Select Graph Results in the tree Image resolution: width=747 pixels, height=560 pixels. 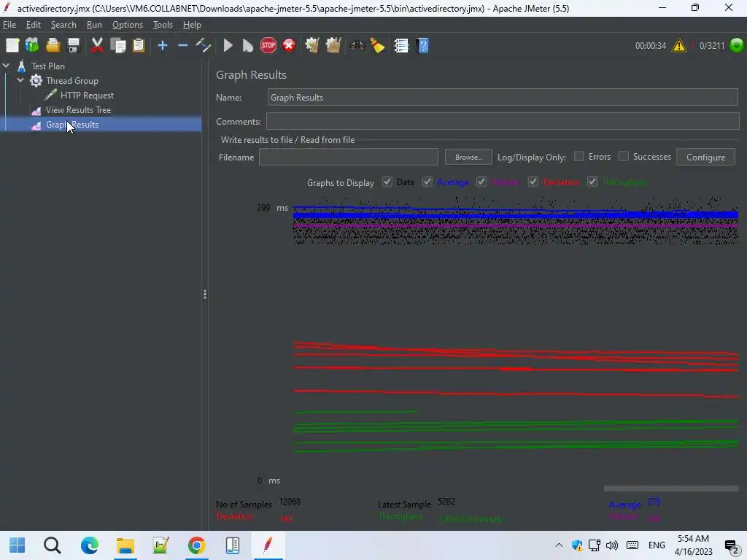(72, 125)
